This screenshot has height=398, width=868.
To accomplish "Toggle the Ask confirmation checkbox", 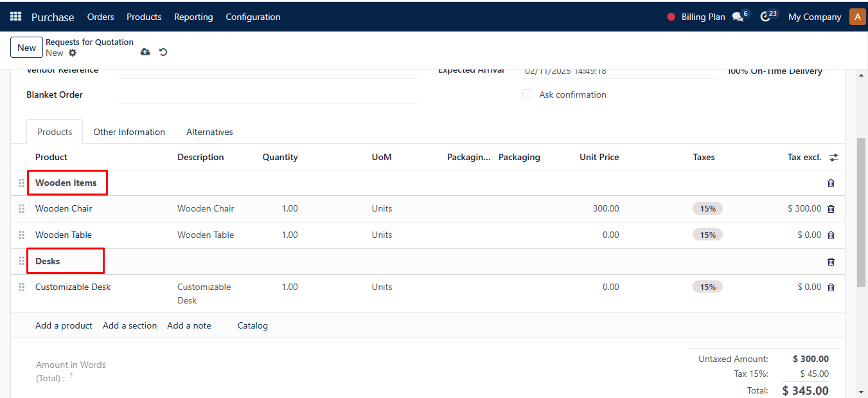I will (x=527, y=94).
